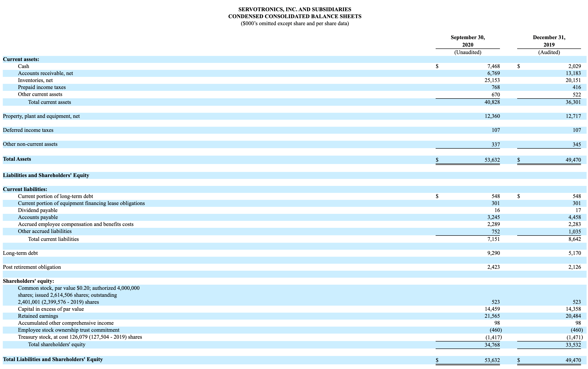Select post retirement value 2,423

(493, 267)
